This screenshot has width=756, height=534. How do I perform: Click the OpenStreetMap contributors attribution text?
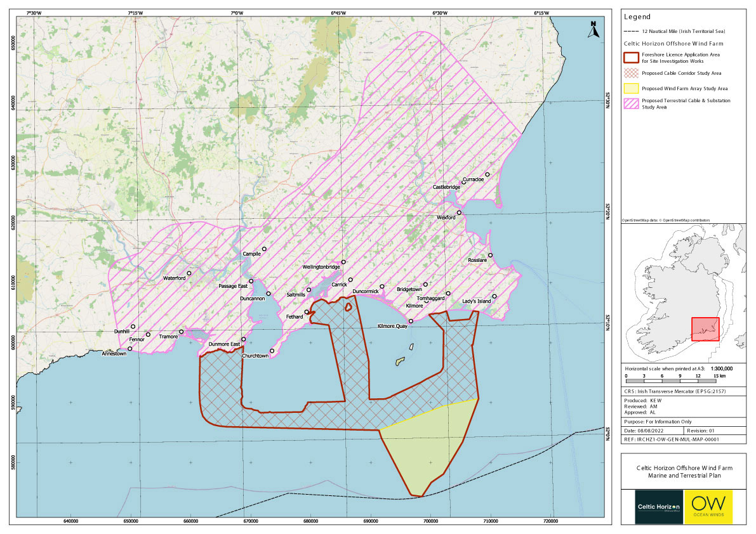pyautogui.click(x=665, y=220)
